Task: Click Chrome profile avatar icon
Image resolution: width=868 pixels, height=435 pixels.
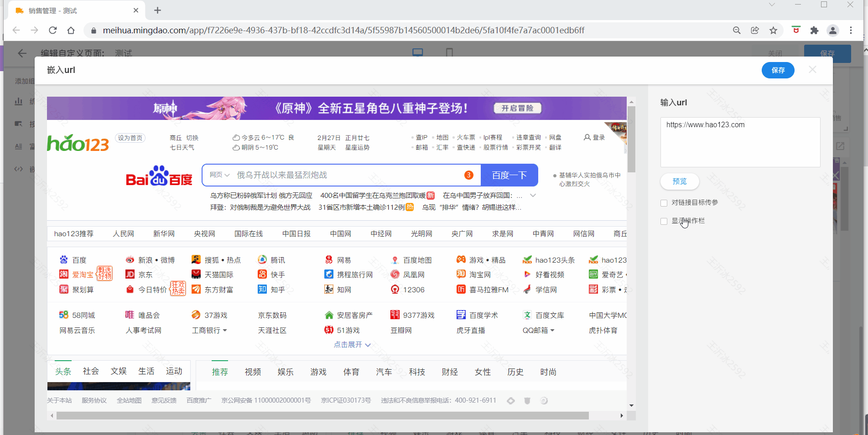Action: 832,30
